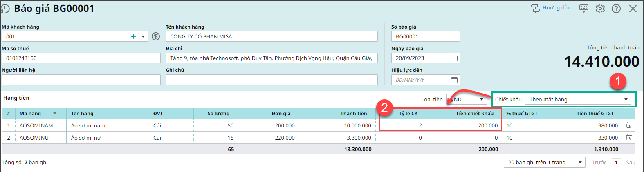Edit Tiền chiết khấu in AOSOMINAM row
Viewport: 644px width, 172px height.
464,125
